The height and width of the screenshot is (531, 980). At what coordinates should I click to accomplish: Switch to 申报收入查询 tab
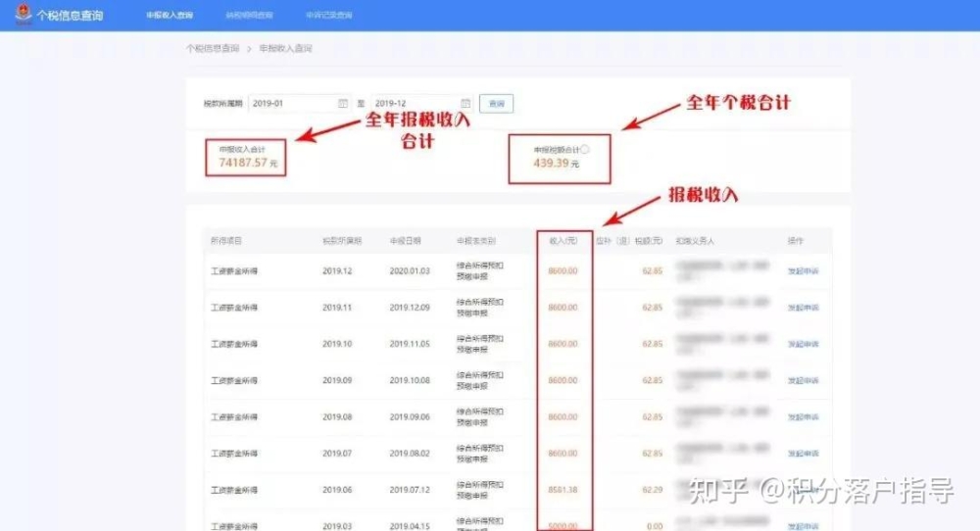pyautogui.click(x=169, y=16)
